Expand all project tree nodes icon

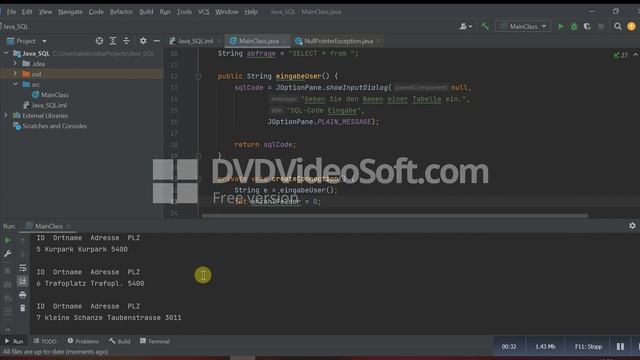click(113, 41)
